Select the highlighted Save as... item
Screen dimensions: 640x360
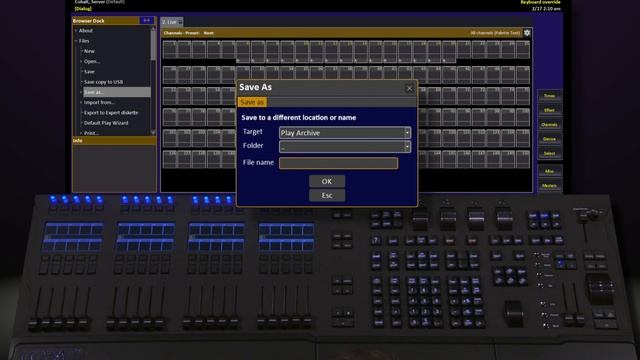coord(117,92)
